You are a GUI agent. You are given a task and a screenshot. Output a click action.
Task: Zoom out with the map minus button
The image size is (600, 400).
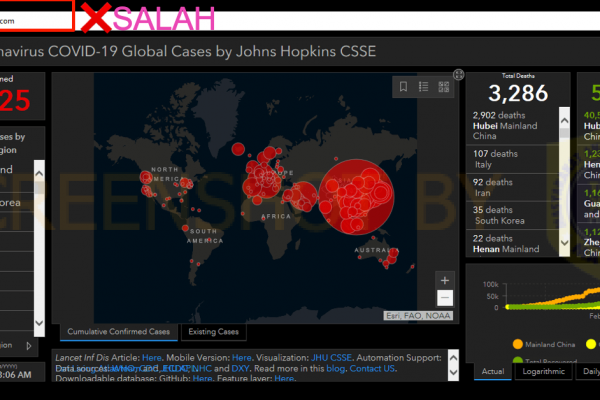tap(445, 298)
